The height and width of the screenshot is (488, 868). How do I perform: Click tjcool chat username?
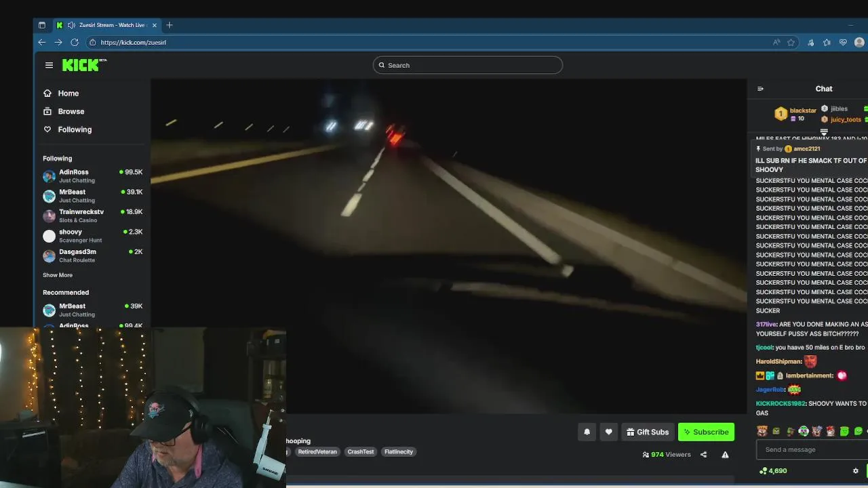point(764,348)
